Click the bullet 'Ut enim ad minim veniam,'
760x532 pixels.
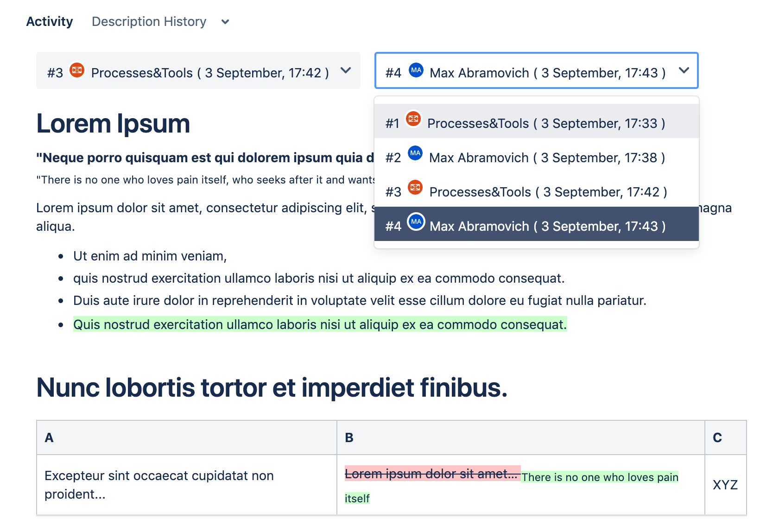click(x=150, y=256)
